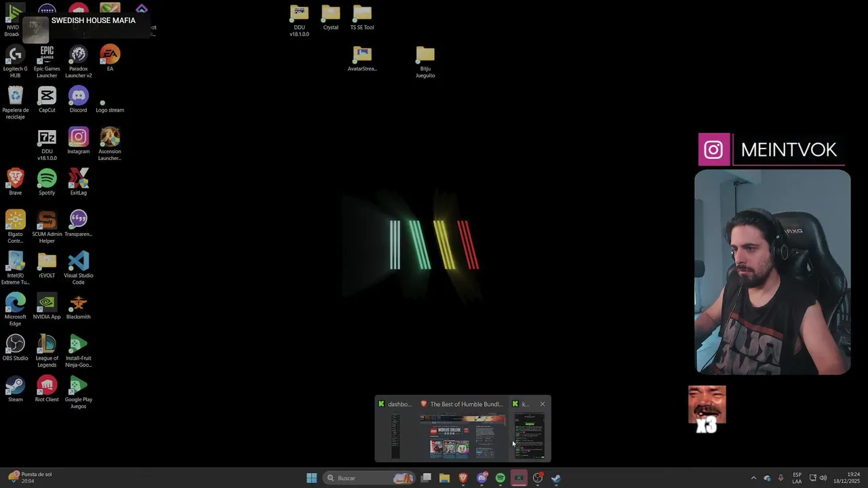
Task: Open Brave browser from the taskbar
Action: click(x=463, y=478)
